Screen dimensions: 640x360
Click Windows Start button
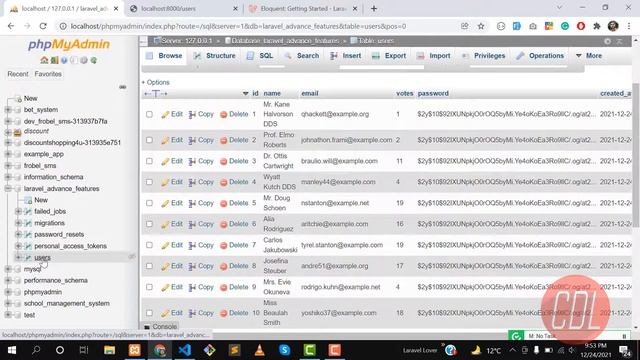coord(11,350)
